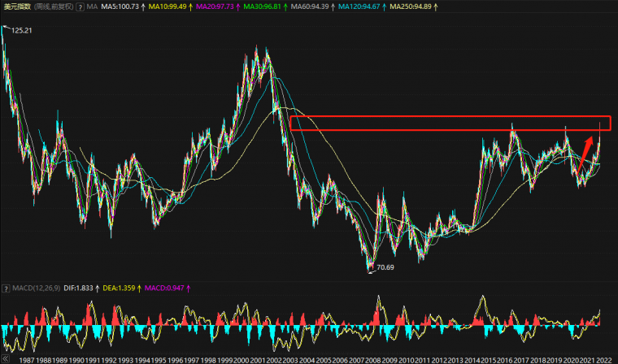The height and width of the screenshot is (364, 618).
Task: Click the 1990 year label on the time axis
Action: pos(76,360)
